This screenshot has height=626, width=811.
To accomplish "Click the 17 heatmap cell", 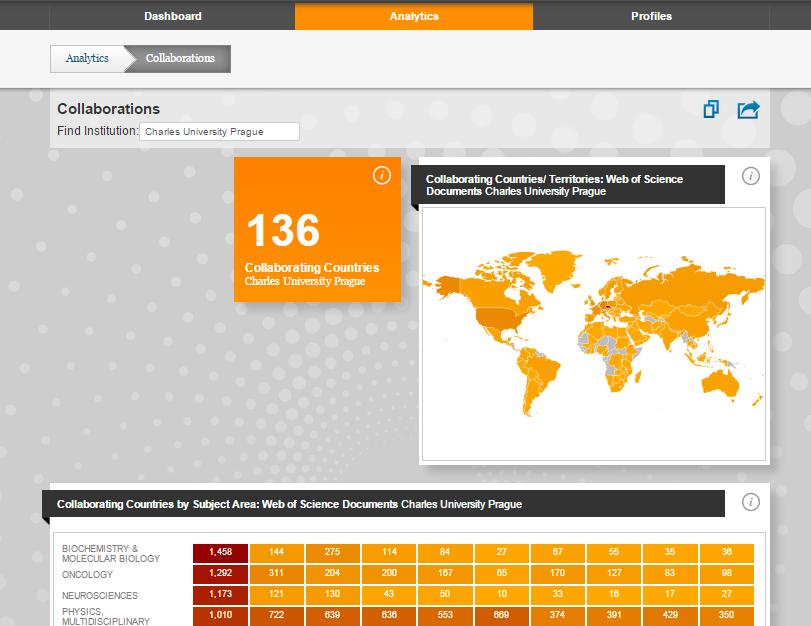I will click(x=670, y=594).
